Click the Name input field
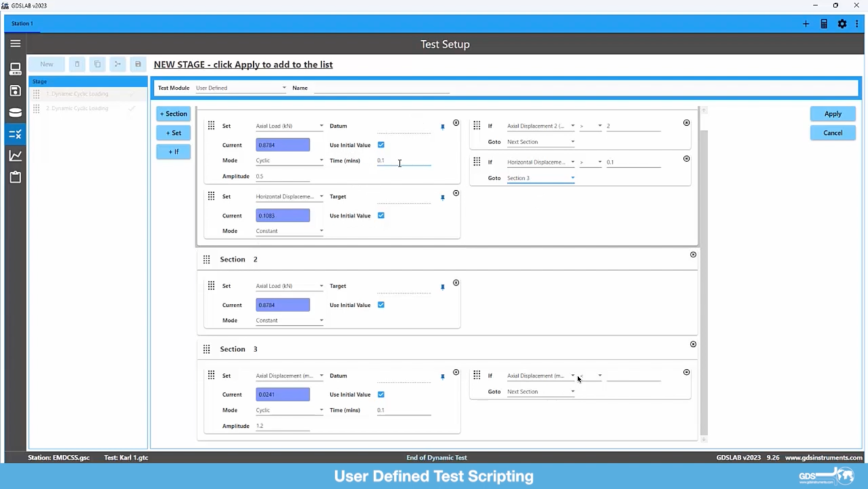 (x=381, y=88)
